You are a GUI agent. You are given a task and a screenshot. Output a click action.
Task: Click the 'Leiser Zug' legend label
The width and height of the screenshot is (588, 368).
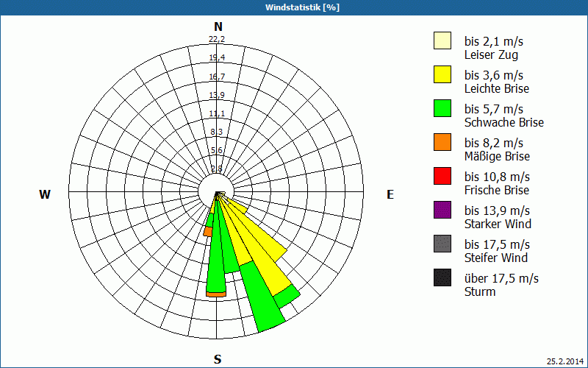pos(491,54)
